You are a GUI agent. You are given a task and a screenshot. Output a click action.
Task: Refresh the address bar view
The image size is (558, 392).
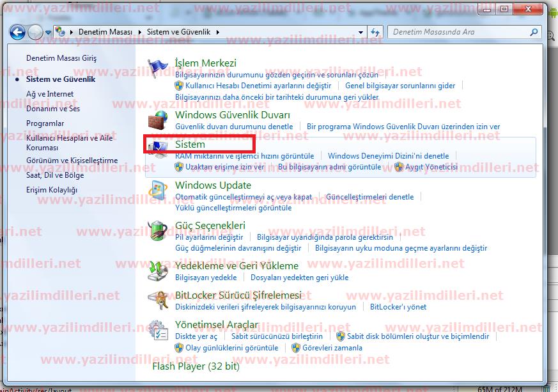(375, 33)
